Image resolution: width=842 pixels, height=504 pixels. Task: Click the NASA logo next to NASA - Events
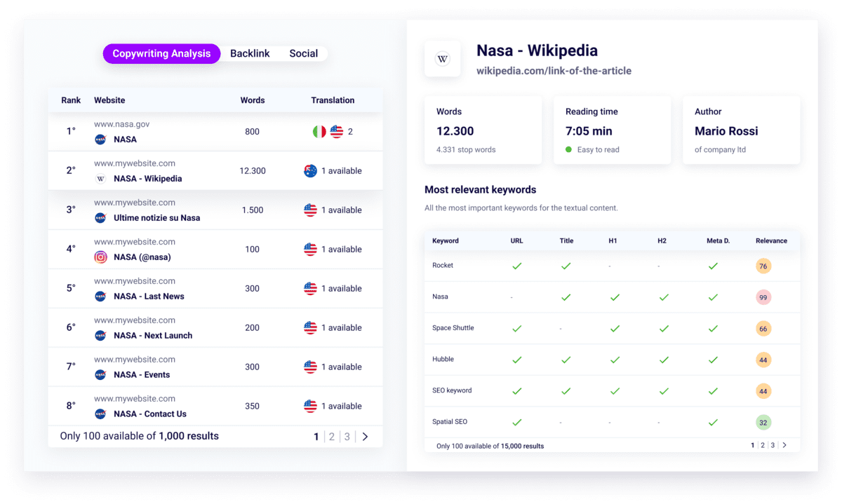pos(100,375)
